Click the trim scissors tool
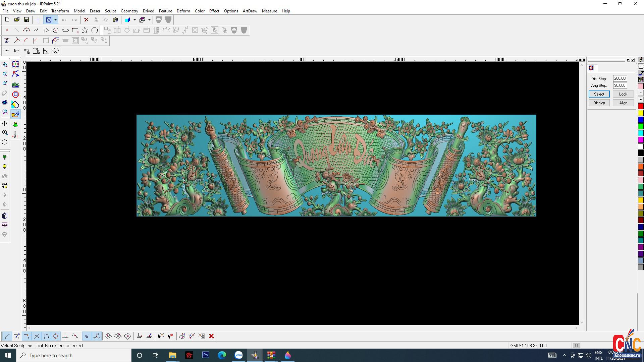The image size is (644, 362). tap(7, 41)
